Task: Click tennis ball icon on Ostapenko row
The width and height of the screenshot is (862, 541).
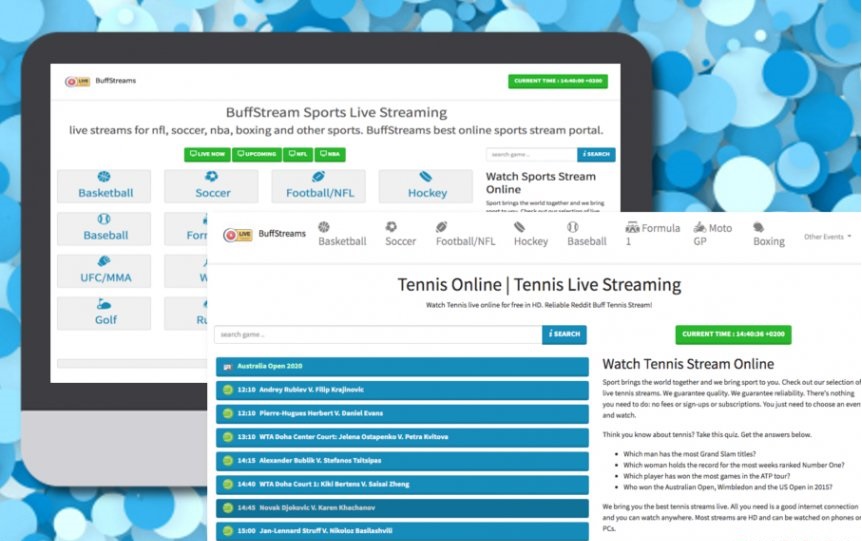Action: click(228, 437)
